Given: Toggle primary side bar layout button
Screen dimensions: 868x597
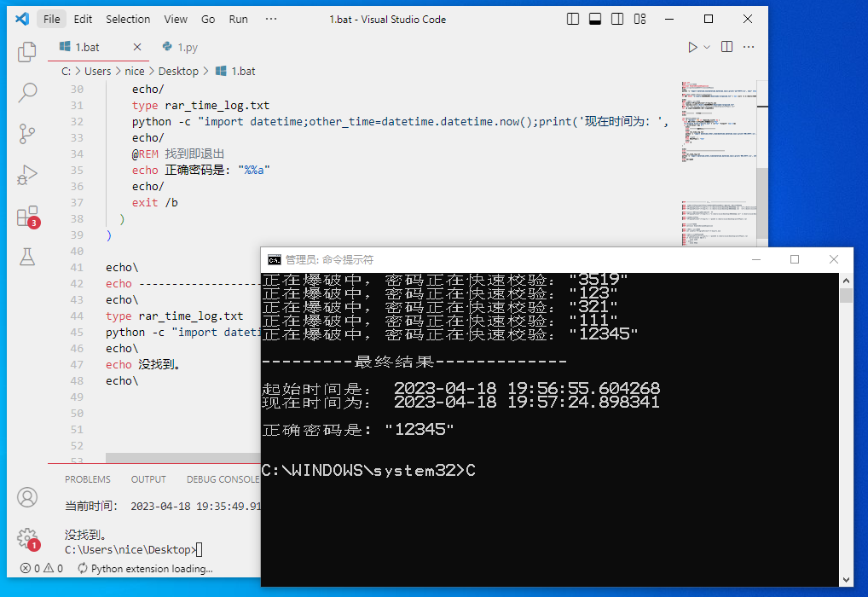Looking at the screenshot, I should click(573, 19).
